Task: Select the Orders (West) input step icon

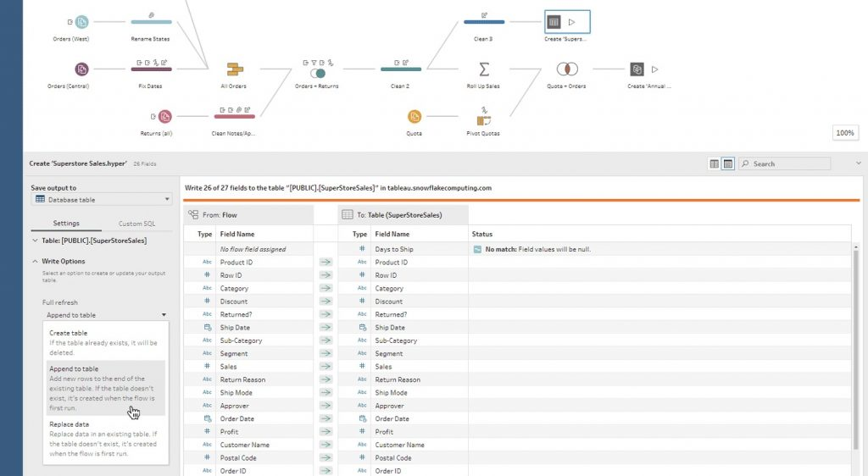Action: 82,22
